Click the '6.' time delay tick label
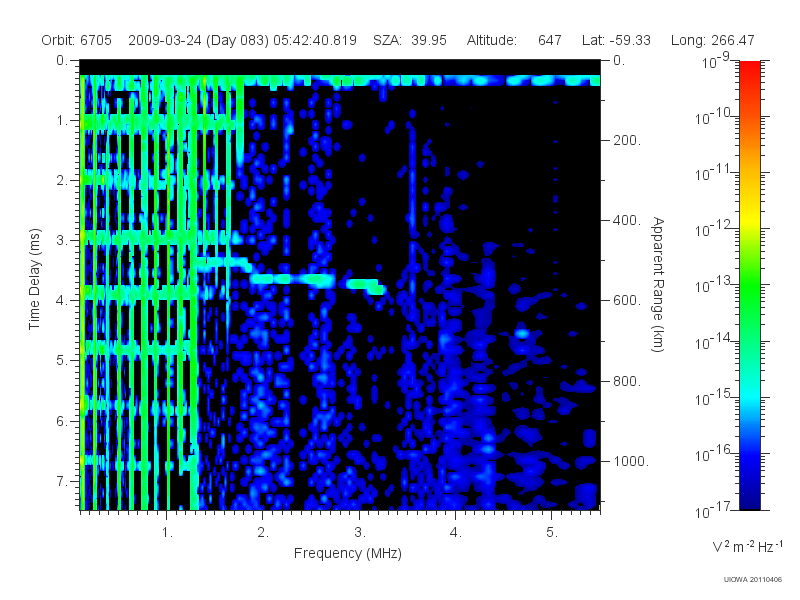The image size is (800, 600). (x=61, y=421)
